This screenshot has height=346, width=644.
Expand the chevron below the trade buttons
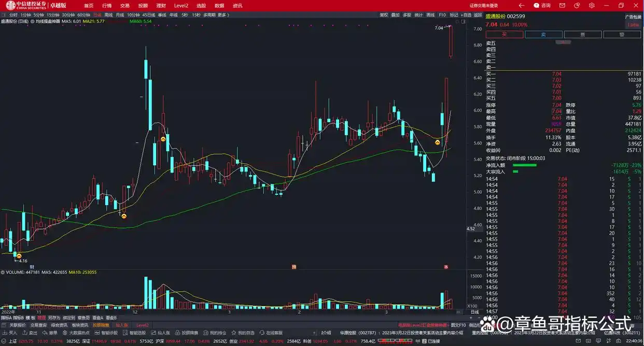click(x=563, y=41)
